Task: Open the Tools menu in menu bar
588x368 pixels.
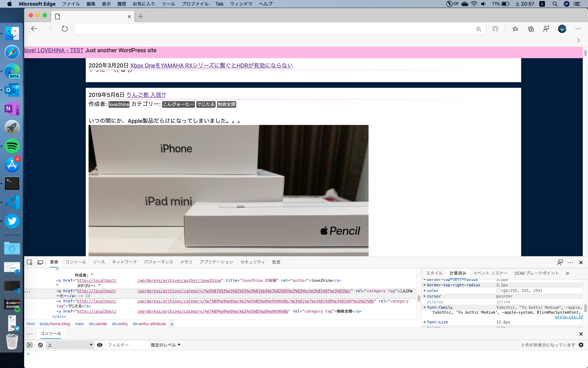Action: [x=168, y=4]
